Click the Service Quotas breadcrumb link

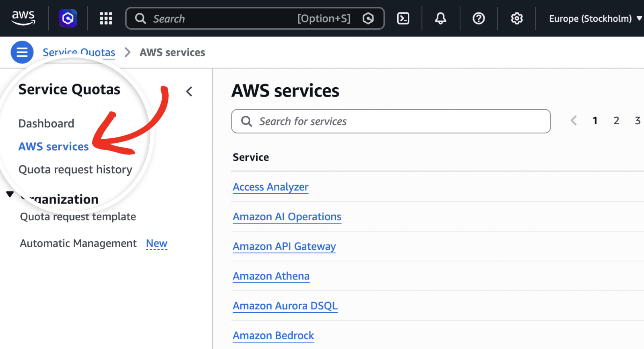tap(79, 52)
